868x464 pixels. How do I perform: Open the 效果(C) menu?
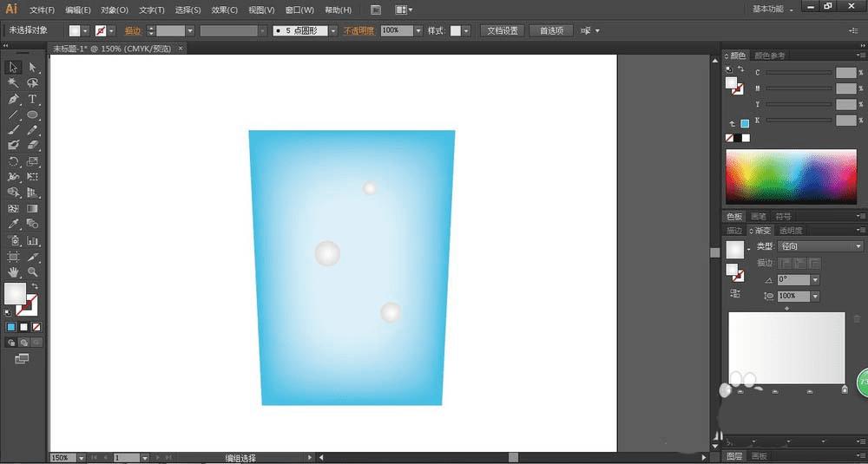(225, 10)
